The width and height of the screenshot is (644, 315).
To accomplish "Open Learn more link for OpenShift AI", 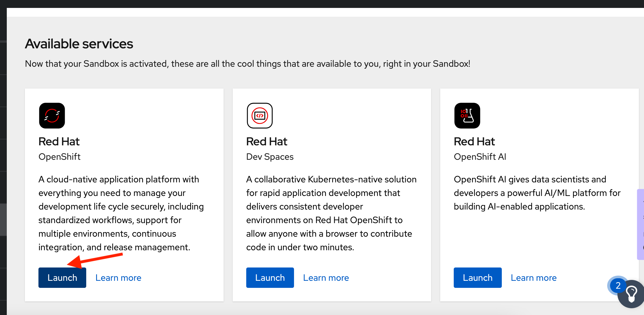I will tap(533, 278).
